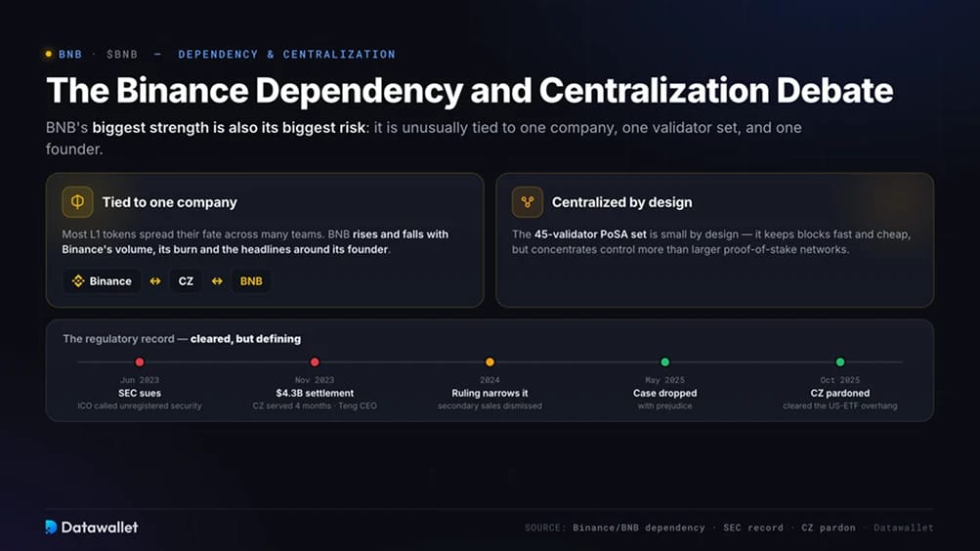Click the 'Nov 2023' date label

coord(315,380)
